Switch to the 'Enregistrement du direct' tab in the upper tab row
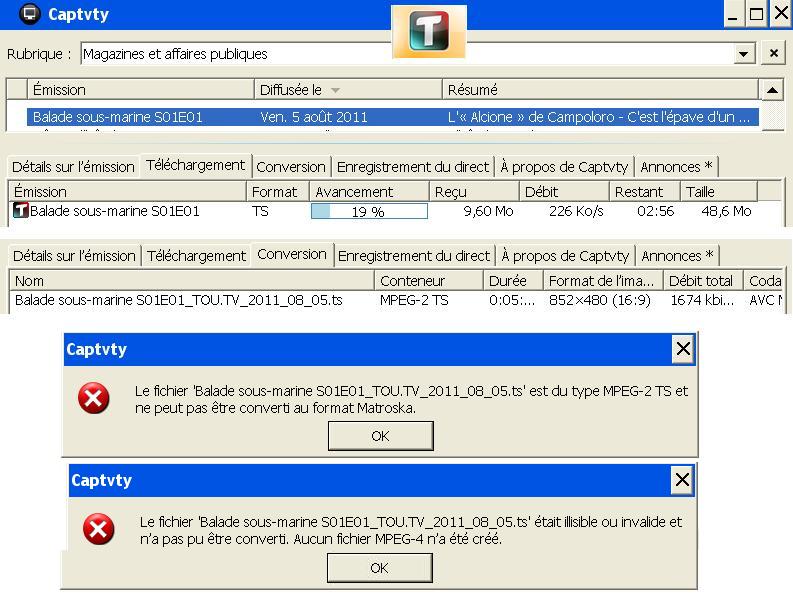The image size is (793, 593). click(x=413, y=167)
